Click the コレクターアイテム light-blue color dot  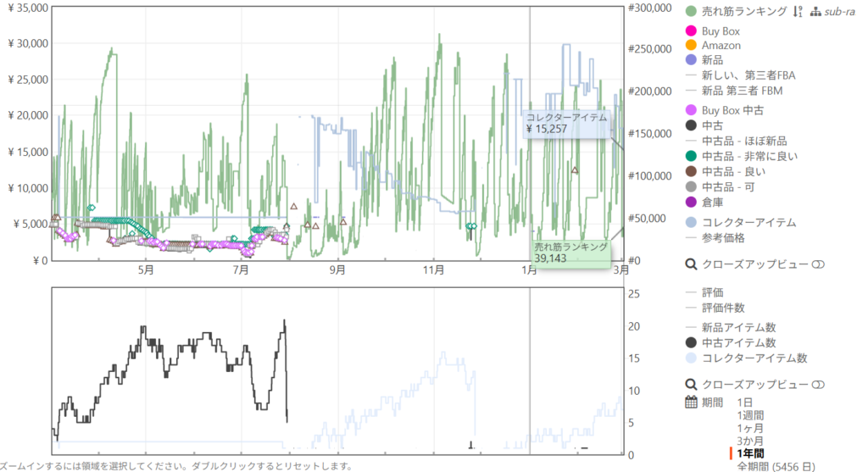(x=691, y=223)
